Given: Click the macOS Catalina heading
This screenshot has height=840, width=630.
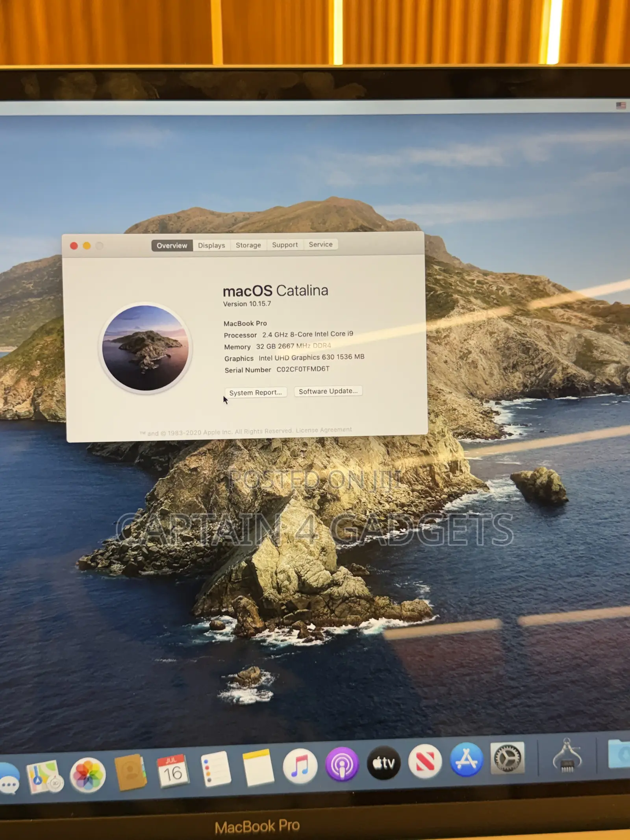Looking at the screenshot, I should pyautogui.click(x=275, y=291).
